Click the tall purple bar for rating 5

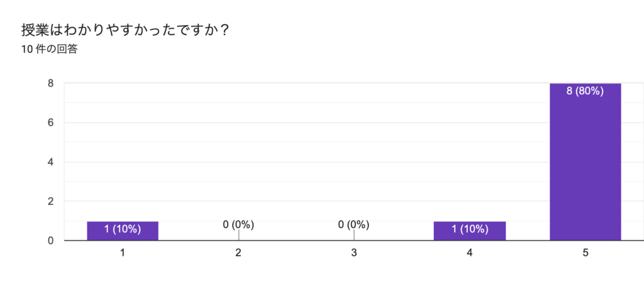click(586, 162)
